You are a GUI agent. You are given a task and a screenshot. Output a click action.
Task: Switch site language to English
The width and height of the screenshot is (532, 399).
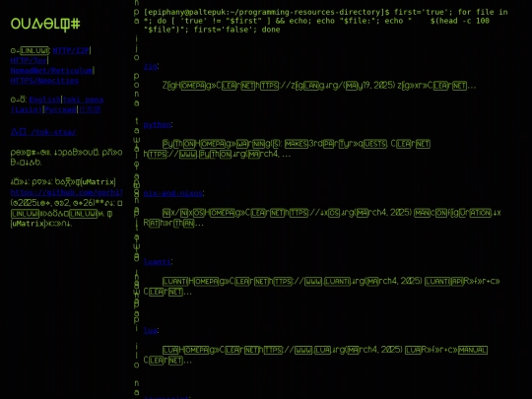point(44,100)
